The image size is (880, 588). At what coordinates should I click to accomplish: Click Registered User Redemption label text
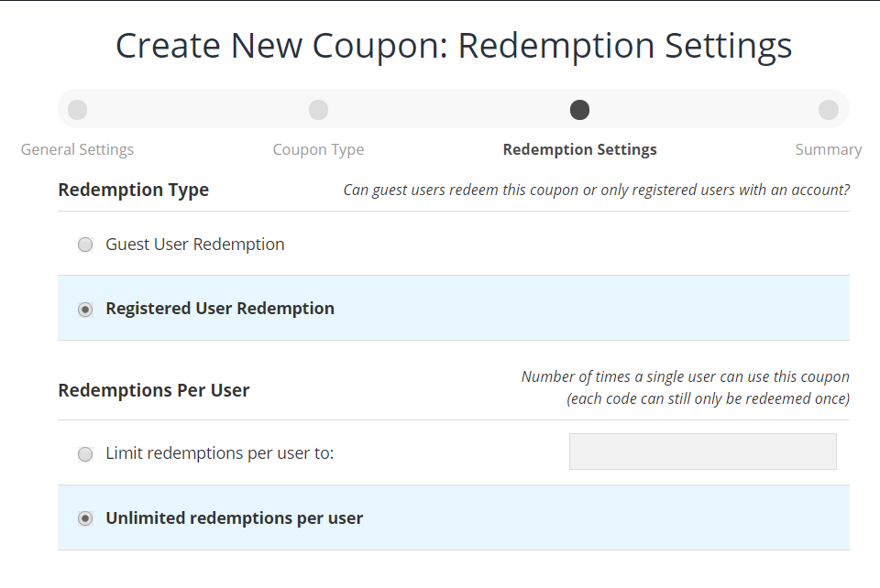coord(219,309)
